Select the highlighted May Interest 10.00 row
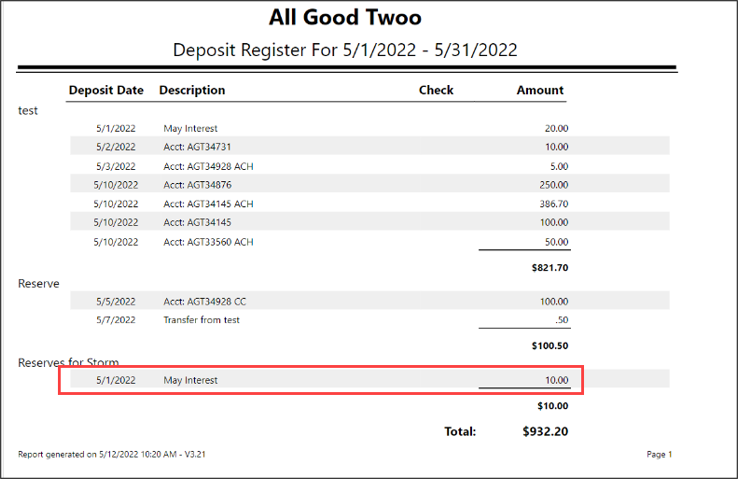This screenshot has width=738, height=479. pyautogui.click(x=369, y=379)
